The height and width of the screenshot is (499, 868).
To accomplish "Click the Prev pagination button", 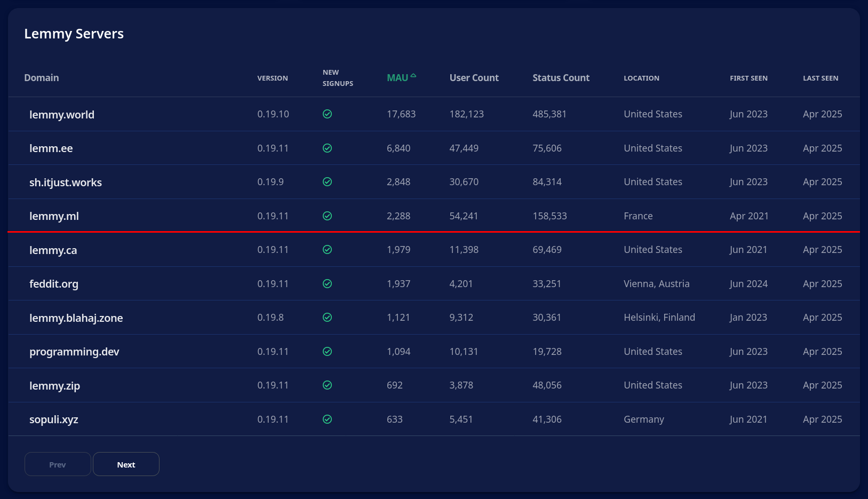I will pyautogui.click(x=58, y=464).
